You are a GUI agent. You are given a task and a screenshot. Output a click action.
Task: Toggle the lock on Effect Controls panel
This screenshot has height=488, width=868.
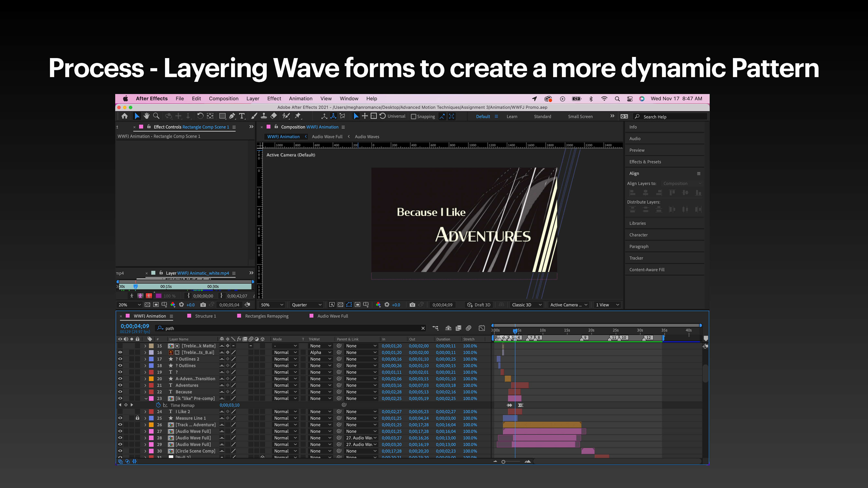pyautogui.click(x=149, y=127)
